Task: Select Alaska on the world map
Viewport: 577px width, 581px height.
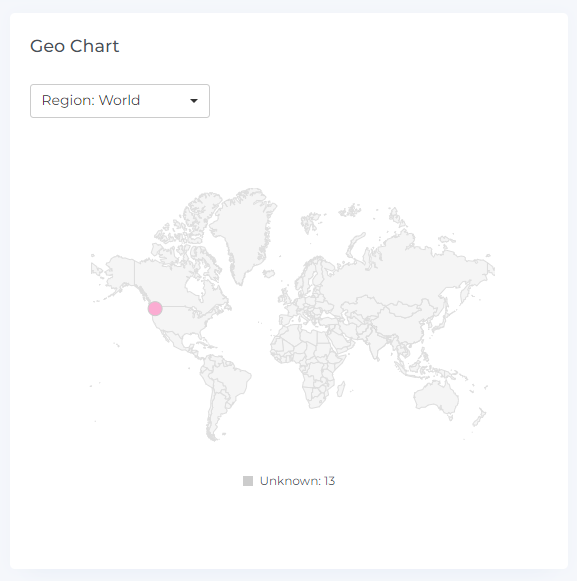Action: [x=120, y=272]
